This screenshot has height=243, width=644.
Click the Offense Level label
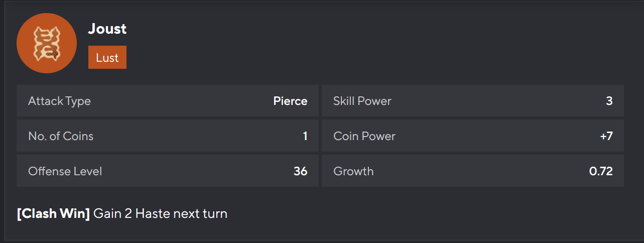(65, 171)
